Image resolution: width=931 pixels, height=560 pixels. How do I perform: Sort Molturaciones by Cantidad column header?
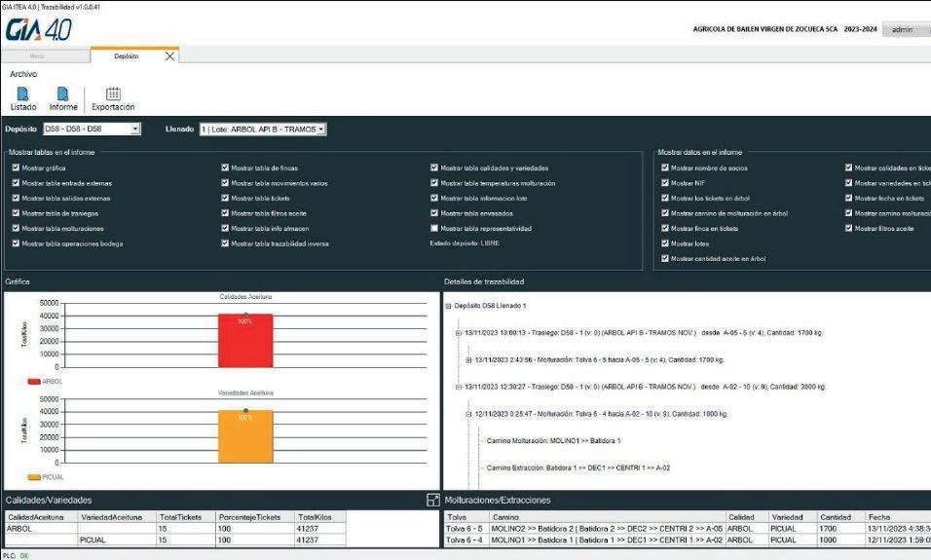click(840, 516)
